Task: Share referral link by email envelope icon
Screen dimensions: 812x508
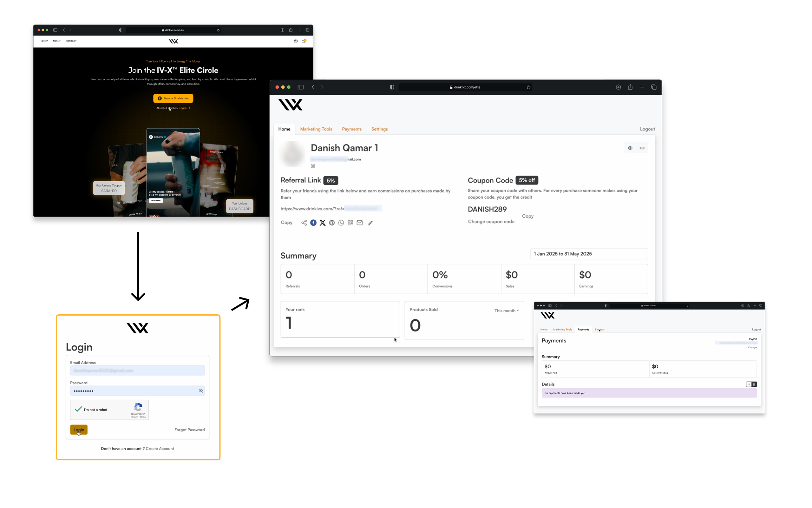Action: pos(360,223)
